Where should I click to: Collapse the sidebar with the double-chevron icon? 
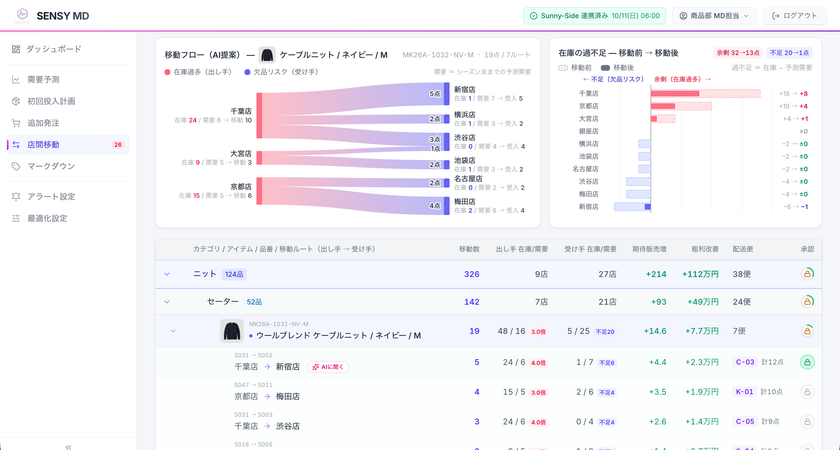point(68,446)
